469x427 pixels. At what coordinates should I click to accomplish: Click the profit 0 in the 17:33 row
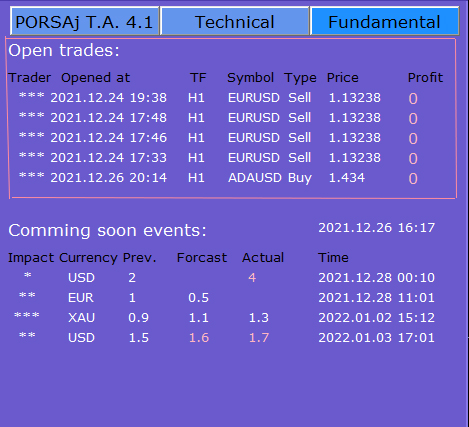413,159
